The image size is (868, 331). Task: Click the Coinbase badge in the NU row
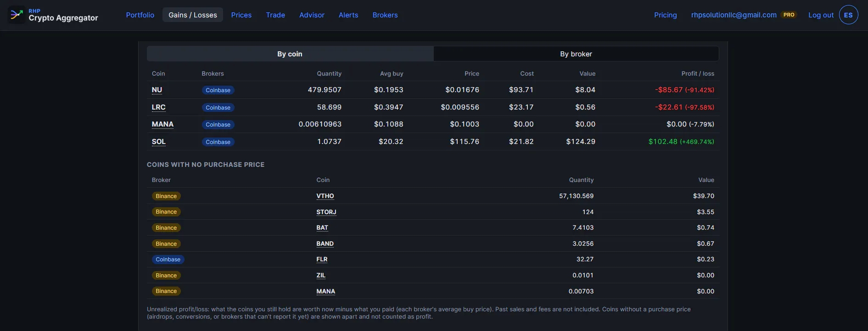(x=218, y=90)
